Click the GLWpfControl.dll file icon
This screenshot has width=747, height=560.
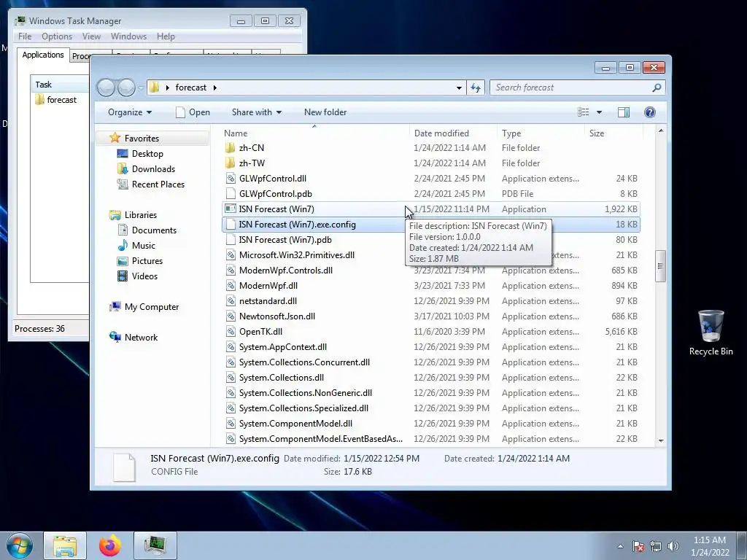[x=231, y=179]
